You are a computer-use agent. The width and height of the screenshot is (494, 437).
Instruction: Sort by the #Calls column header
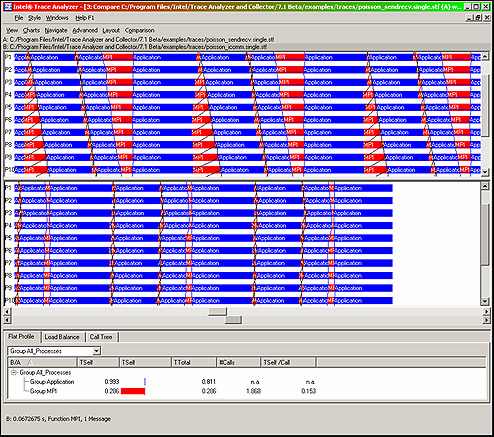point(238,362)
